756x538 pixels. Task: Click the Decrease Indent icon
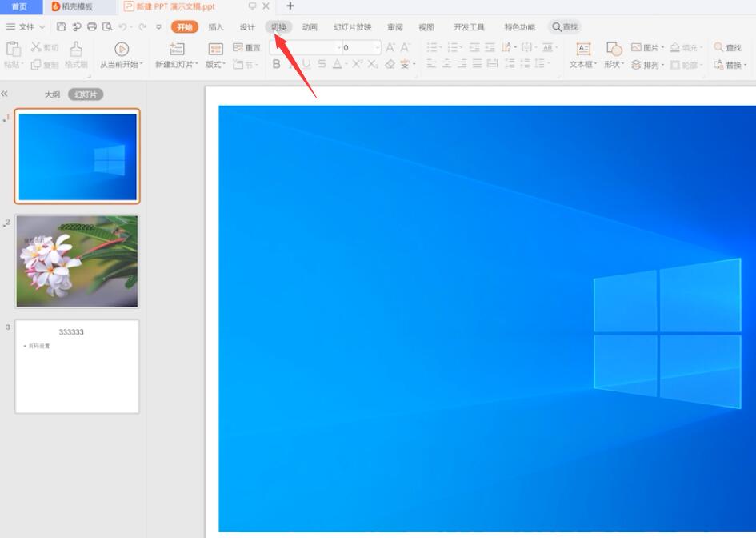coord(474,46)
